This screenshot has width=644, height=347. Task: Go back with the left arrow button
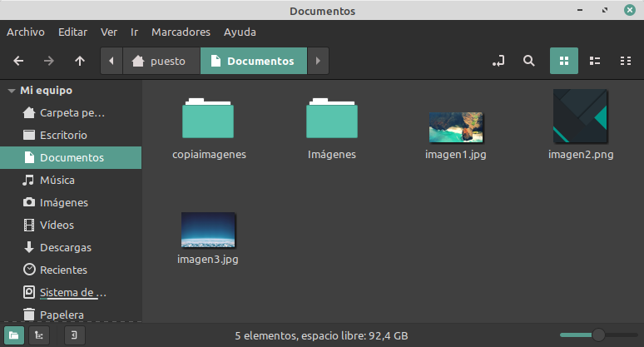pyautogui.click(x=18, y=61)
